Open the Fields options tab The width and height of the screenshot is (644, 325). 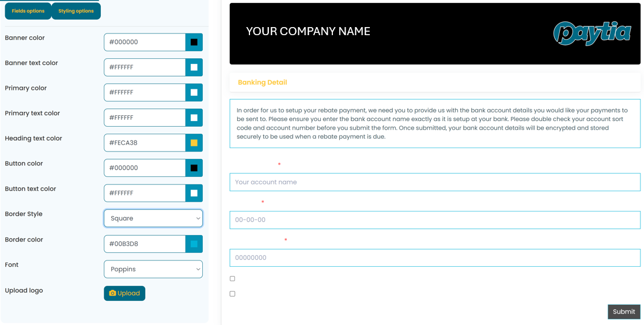[x=28, y=11]
